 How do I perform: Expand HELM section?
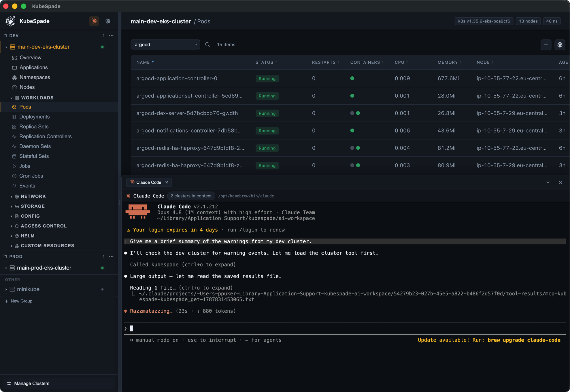(x=12, y=236)
